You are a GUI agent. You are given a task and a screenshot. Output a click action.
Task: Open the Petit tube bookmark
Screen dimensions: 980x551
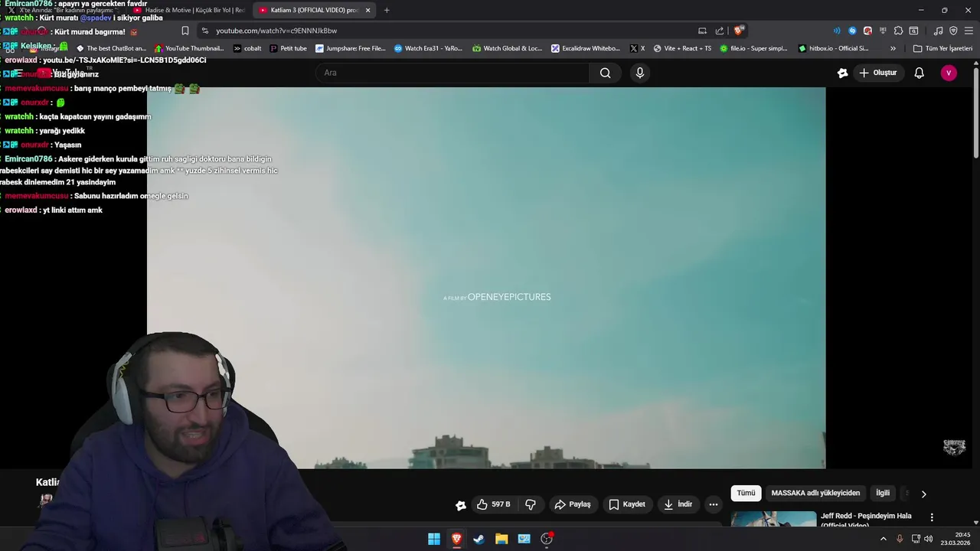(x=289, y=48)
